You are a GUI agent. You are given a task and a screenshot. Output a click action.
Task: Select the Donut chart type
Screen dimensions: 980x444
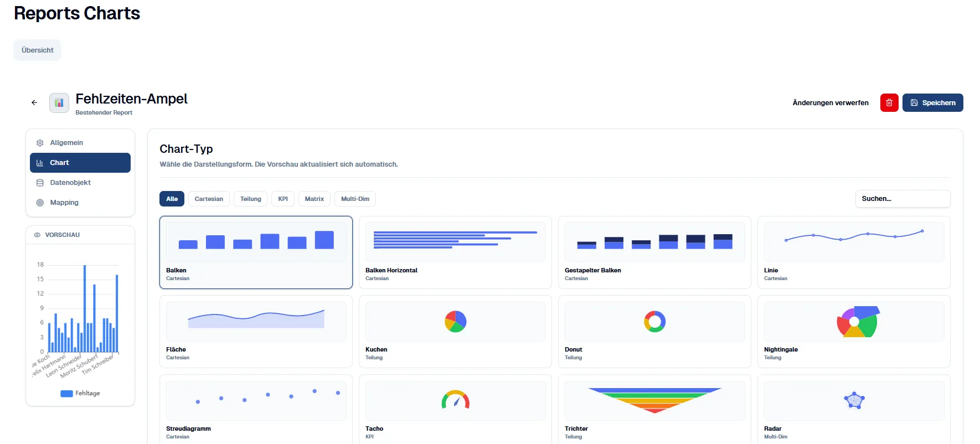(654, 331)
